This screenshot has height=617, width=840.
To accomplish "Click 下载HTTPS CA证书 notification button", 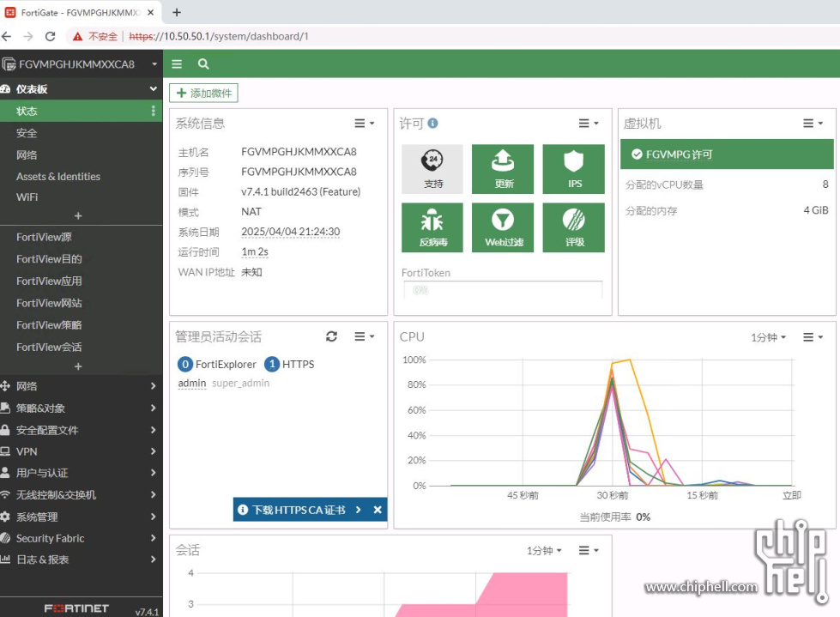I will pos(299,510).
